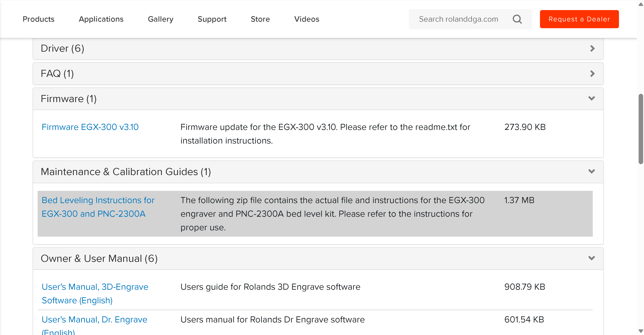This screenshot has height=335, width=644.
Task: Click the vertical scrollbar thumb
Action: pyautogui.click(x=641, y=129)
